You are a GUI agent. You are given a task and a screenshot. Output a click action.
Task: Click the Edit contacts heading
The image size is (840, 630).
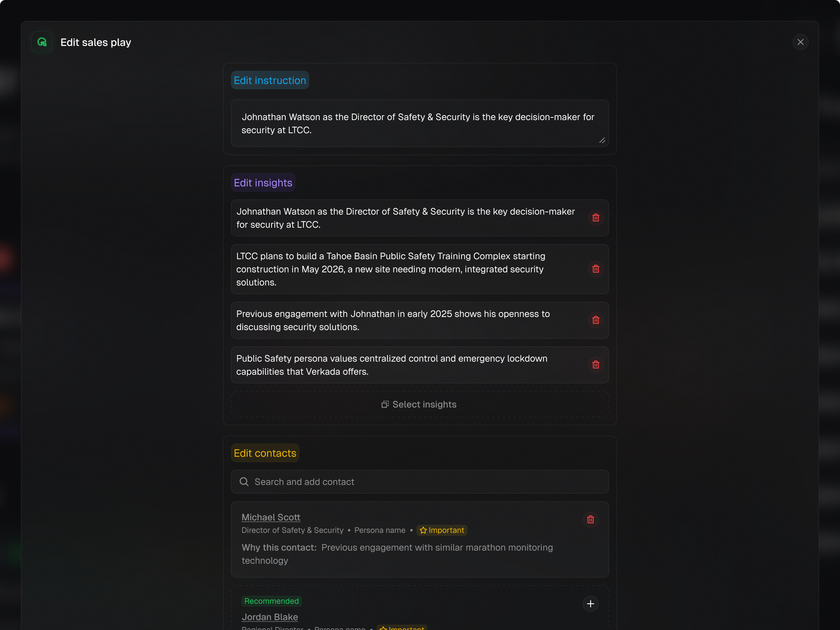(265, 453)
